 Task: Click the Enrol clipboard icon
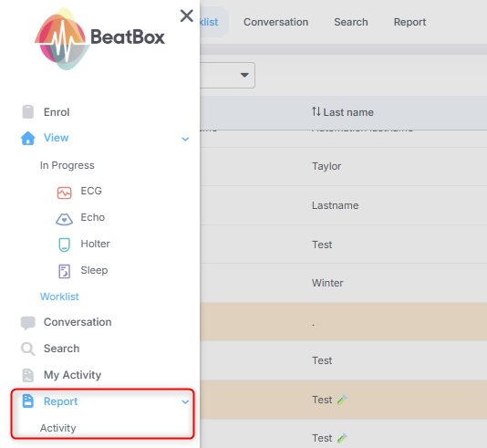click(x=28, y=112)
